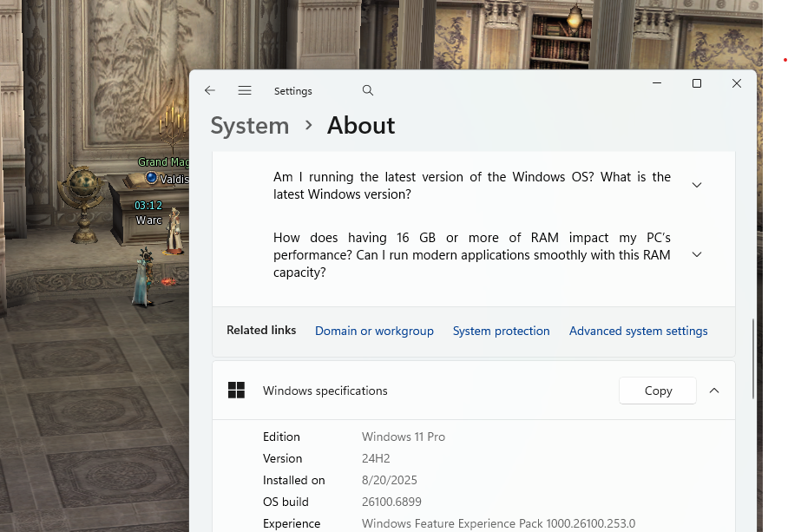Expand the latest Windows version question
The image size is (788, 532).
[x=696, y=185]
